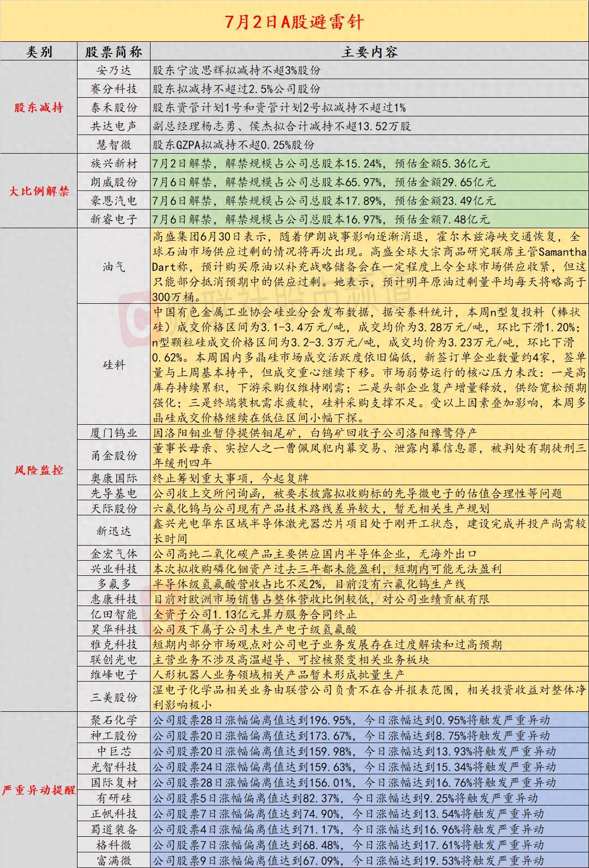Image resolution: width=589 pixels, height=868 pixels.
Task: Select the 赛分科技 stock name cell
Action: [x=114, y=89]
